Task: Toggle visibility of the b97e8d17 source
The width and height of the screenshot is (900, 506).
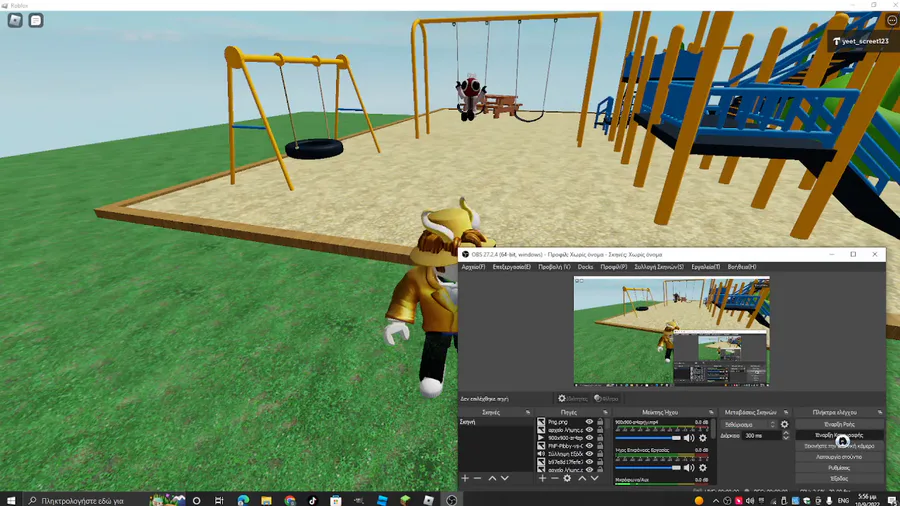Action: (589, 462)
